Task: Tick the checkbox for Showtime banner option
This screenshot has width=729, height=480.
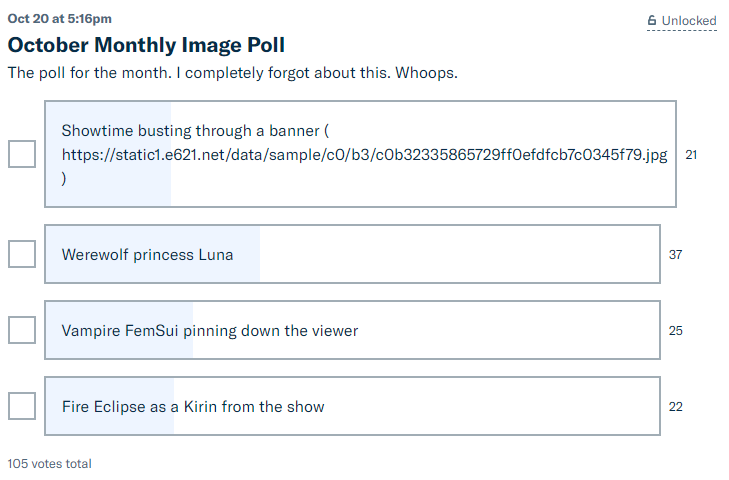Action: pos(22,154)
